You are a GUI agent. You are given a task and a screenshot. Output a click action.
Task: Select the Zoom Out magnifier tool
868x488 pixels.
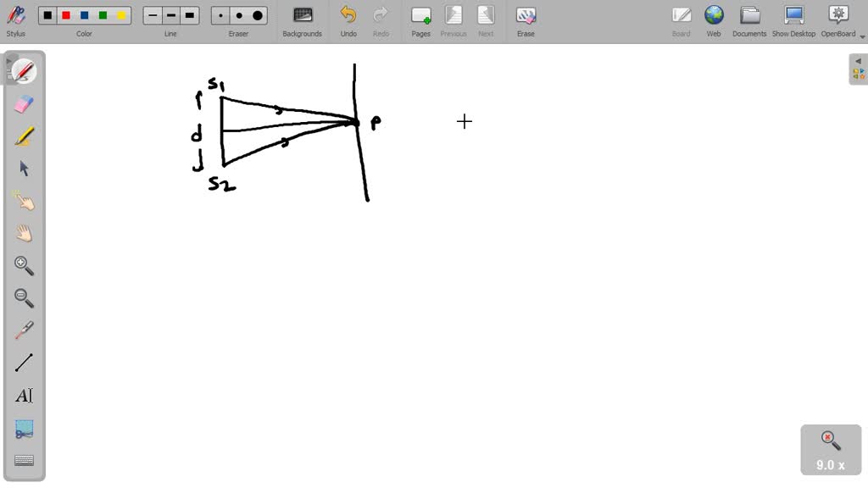coord(23,297)
